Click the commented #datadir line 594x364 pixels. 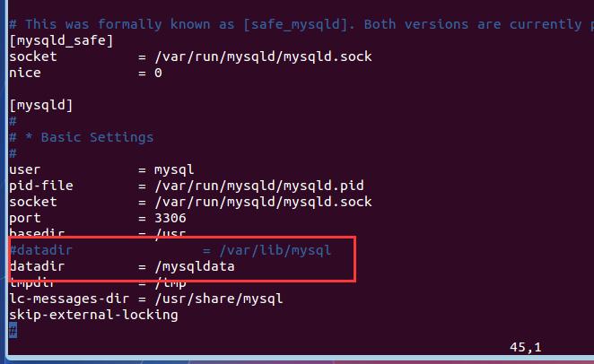[170, 250]
